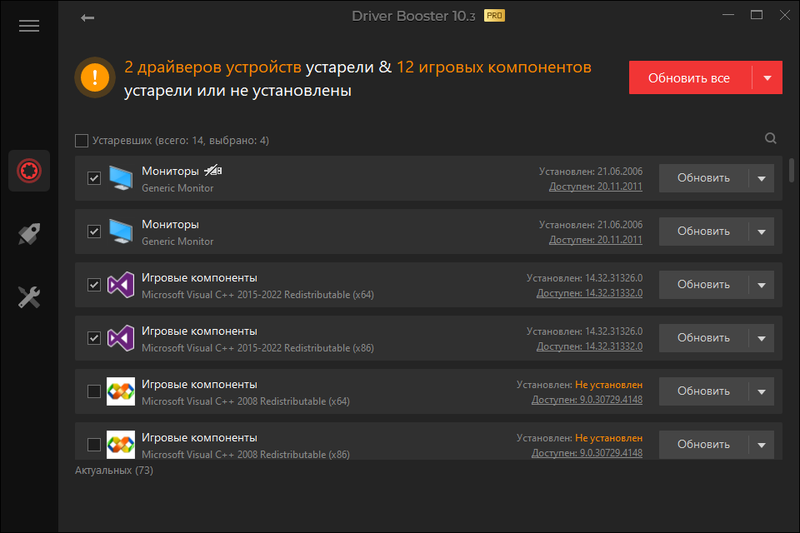Update Visual C++ 2008 (x64)
The height and width of the screenshot is (533, 800).
(x=704, y=391)
